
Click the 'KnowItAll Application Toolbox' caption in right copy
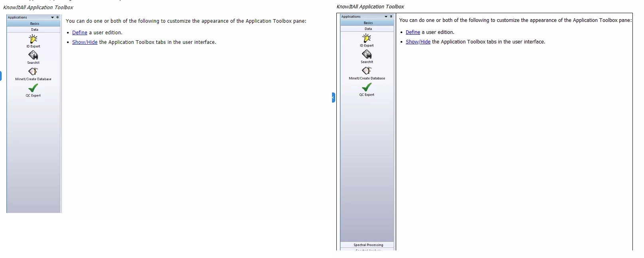370,7
